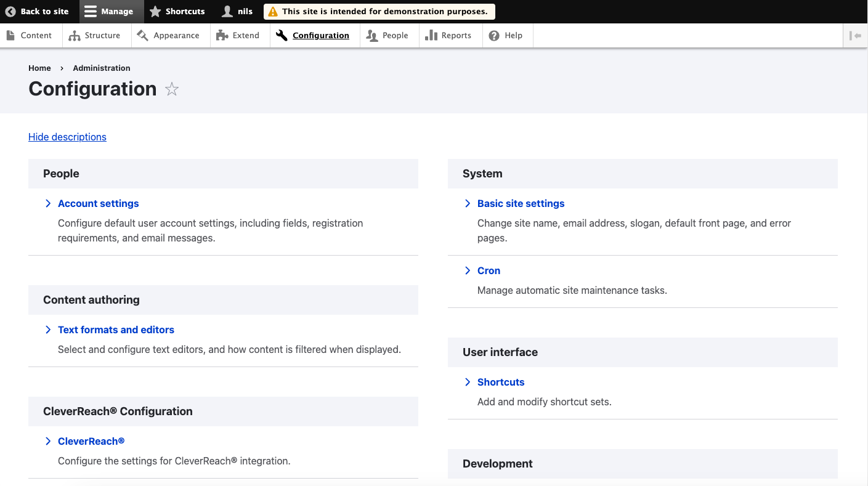
Task: Click the user silhouette icon beside nils
Action: coord(227,11)
